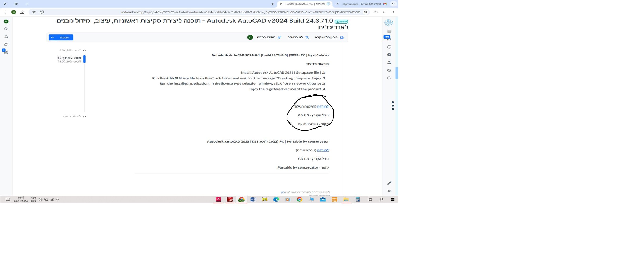
Task: Open the red PDF app in taskbar
Action: [230, 200]
